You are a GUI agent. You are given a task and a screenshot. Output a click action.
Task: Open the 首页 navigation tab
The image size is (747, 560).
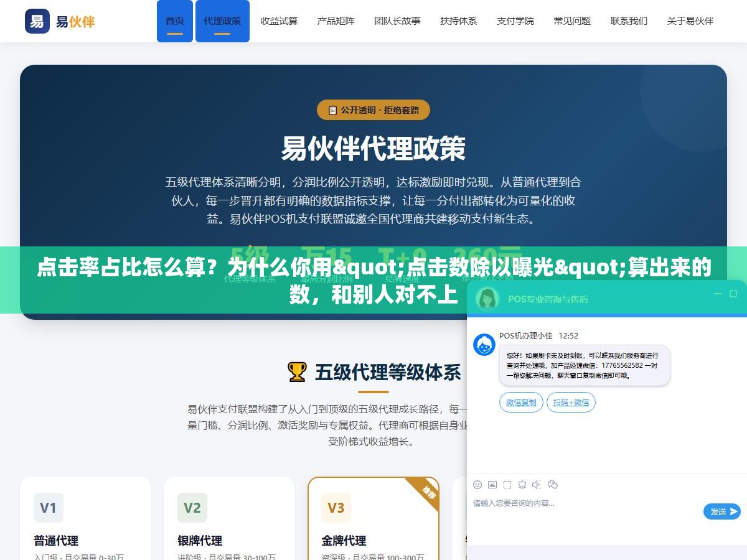175,21
